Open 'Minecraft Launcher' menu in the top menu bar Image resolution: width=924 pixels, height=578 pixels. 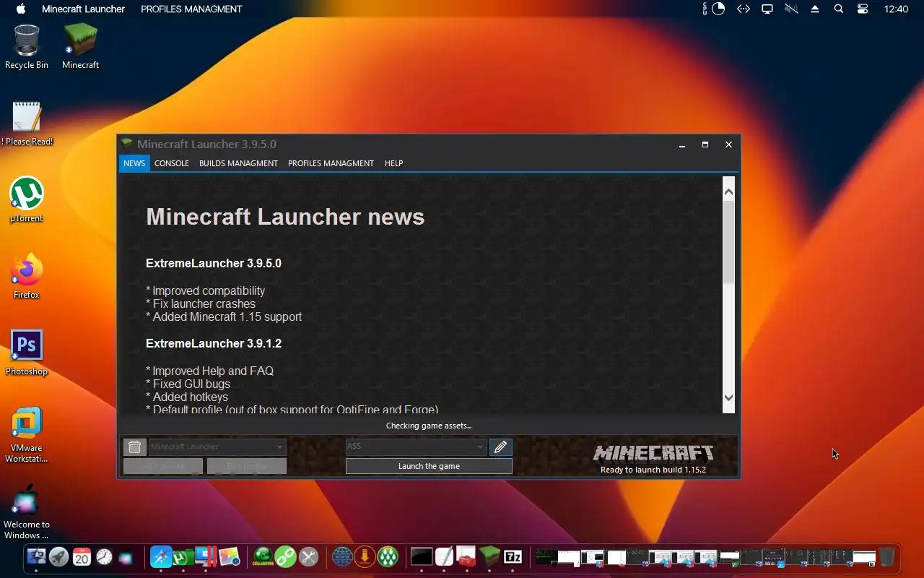coord(83,9)
